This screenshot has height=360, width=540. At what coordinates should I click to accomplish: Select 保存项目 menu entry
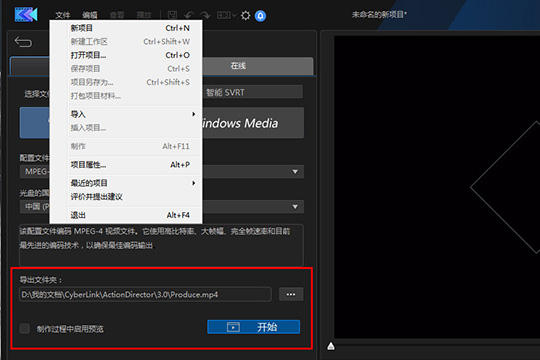(x=126, y=69)
